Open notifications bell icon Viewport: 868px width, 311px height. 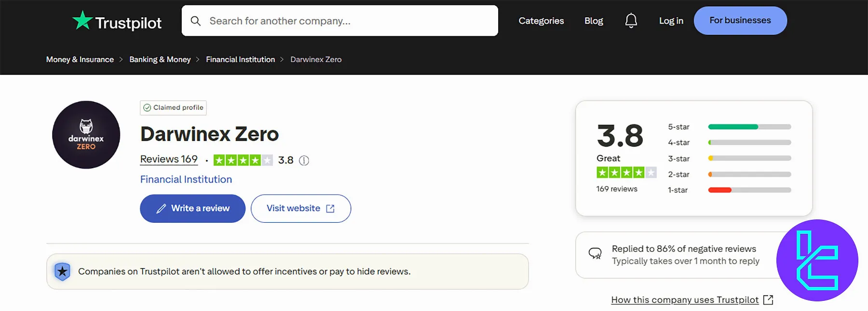[631, 21]
